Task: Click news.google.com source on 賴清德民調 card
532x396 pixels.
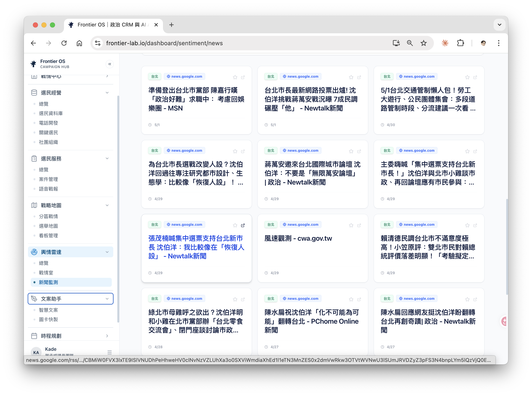Action: click(417, 225)
